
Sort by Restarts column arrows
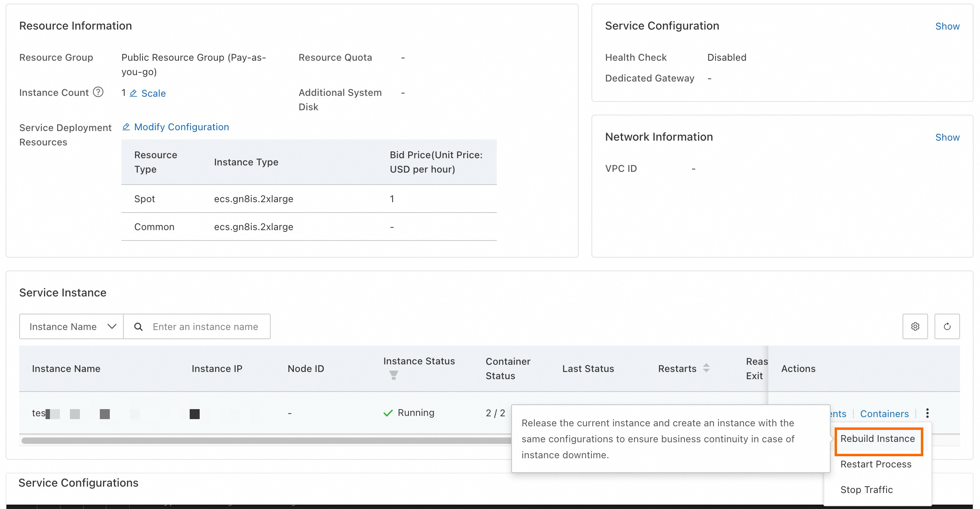click(x=706, y=368)
